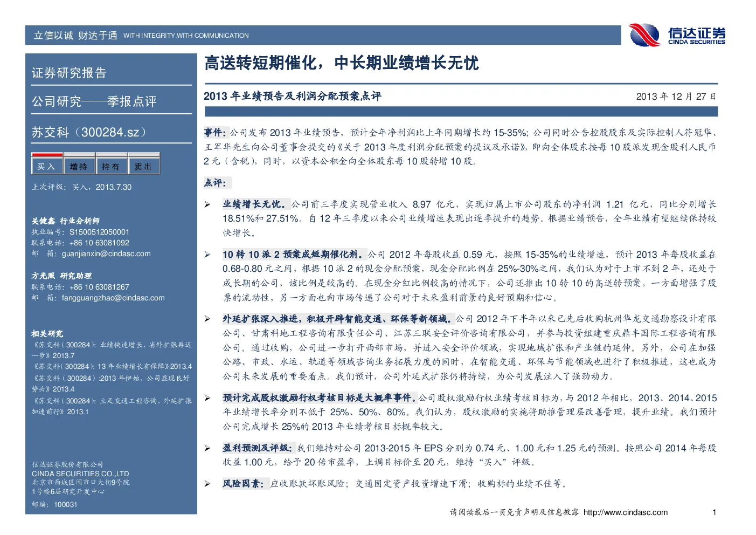Click related report dated 2013.7
Screen dimensions: 756x535
point(112,350)
